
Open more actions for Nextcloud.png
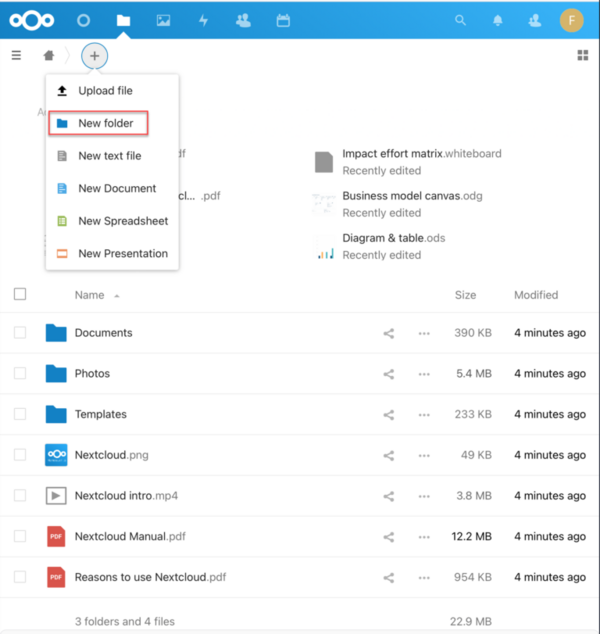(424, 456)
